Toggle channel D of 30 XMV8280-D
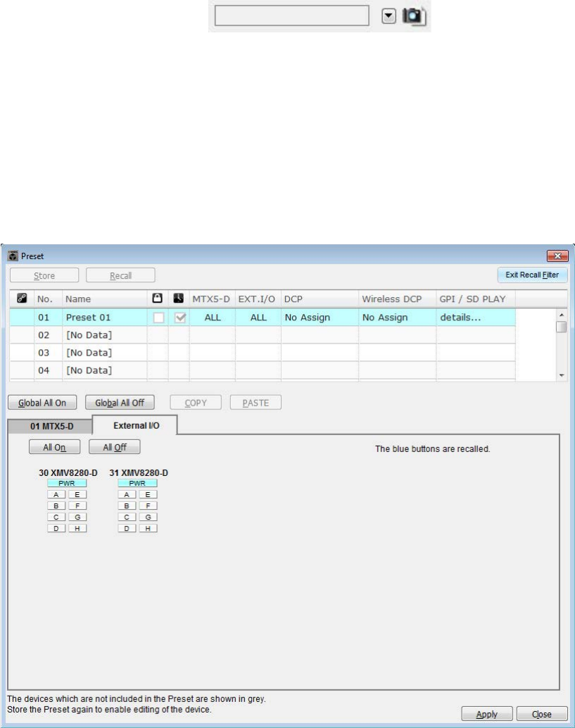 (56, 528)
